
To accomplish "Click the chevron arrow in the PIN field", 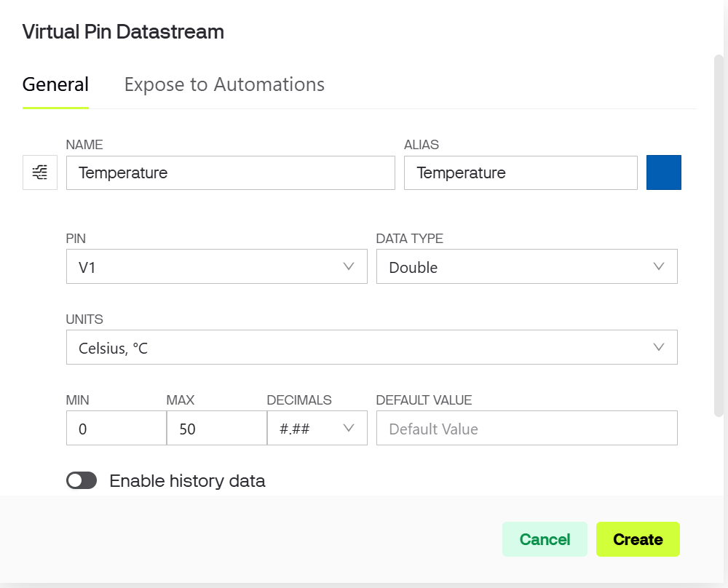I will click(x=349, y=266).
